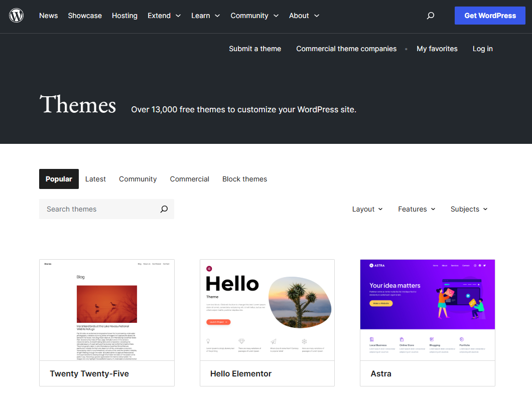This screenshot has height=397, width=532.
Task: Switch to the Block themes tab
Action: [x=244, y=179]
